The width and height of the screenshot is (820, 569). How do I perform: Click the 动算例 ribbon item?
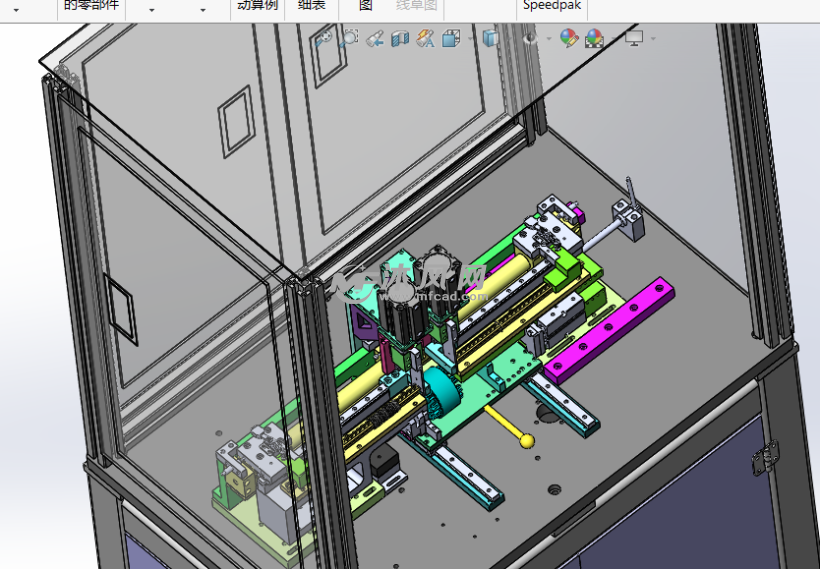pos(257,5)
